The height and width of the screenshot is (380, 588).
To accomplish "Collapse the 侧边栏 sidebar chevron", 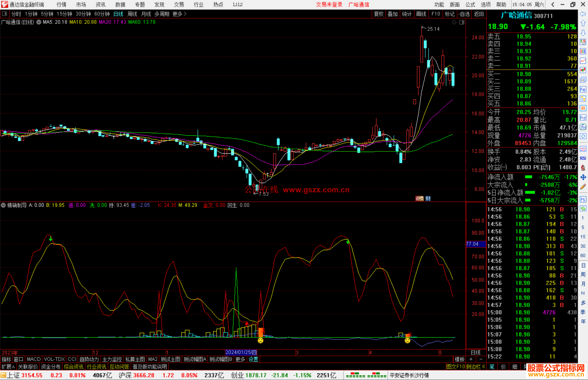I will point(484,367).
